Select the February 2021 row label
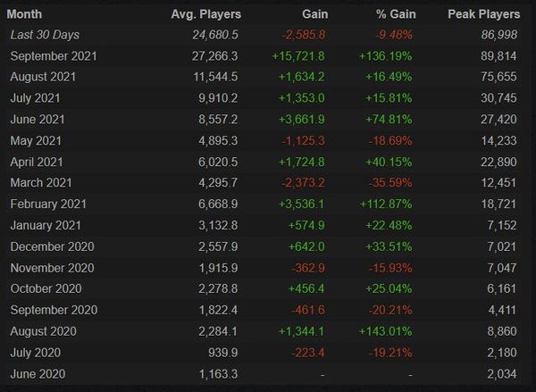The image size is (536, 392). tap(48, 204)
